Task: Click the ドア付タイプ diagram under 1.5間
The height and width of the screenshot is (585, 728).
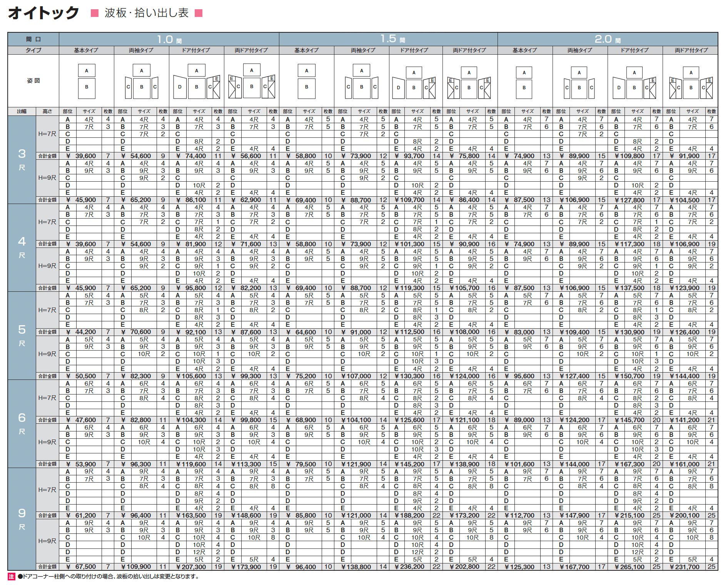Action: [414, 82]
